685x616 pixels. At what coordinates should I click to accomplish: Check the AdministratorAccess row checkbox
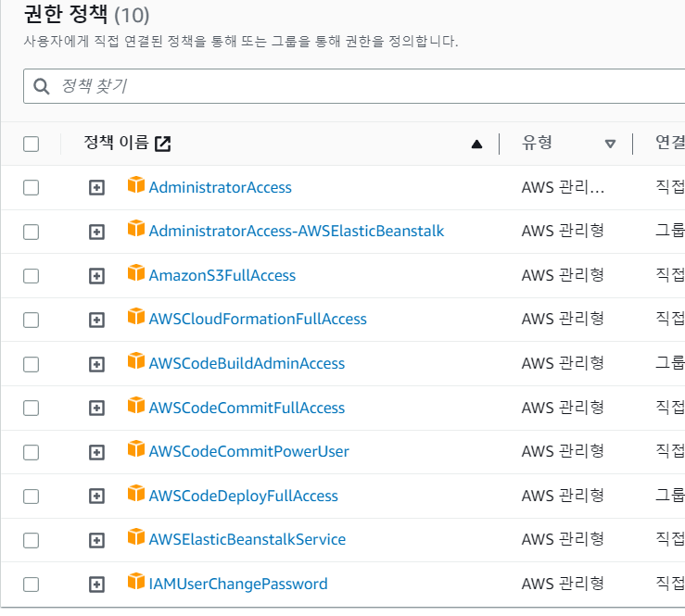(31, 188)
